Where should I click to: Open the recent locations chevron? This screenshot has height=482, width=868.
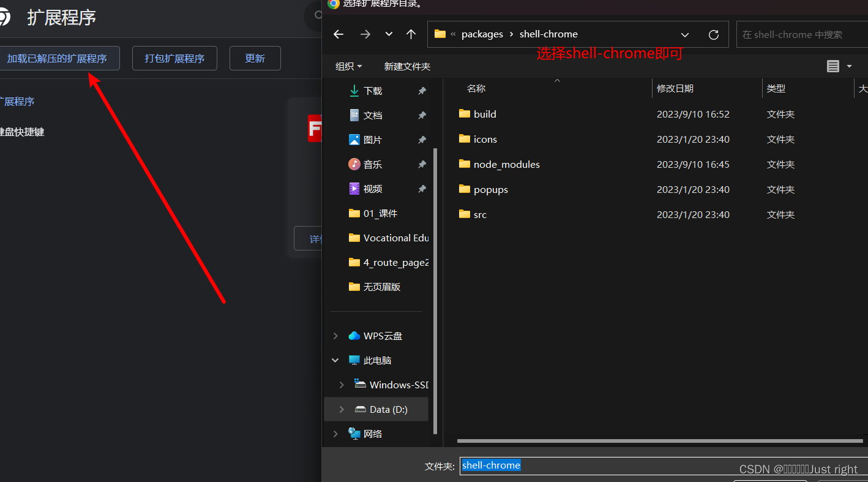(x=389, y=34)
